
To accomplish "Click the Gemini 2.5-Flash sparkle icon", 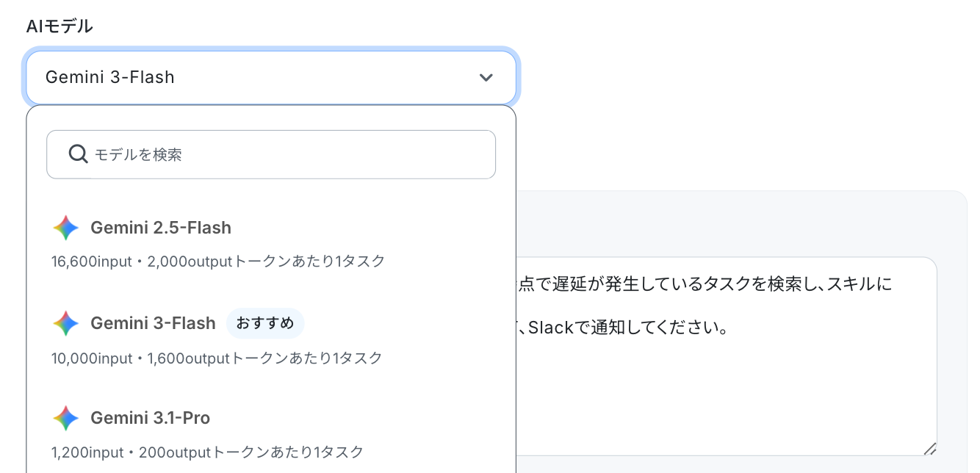I will coord(66,228).
